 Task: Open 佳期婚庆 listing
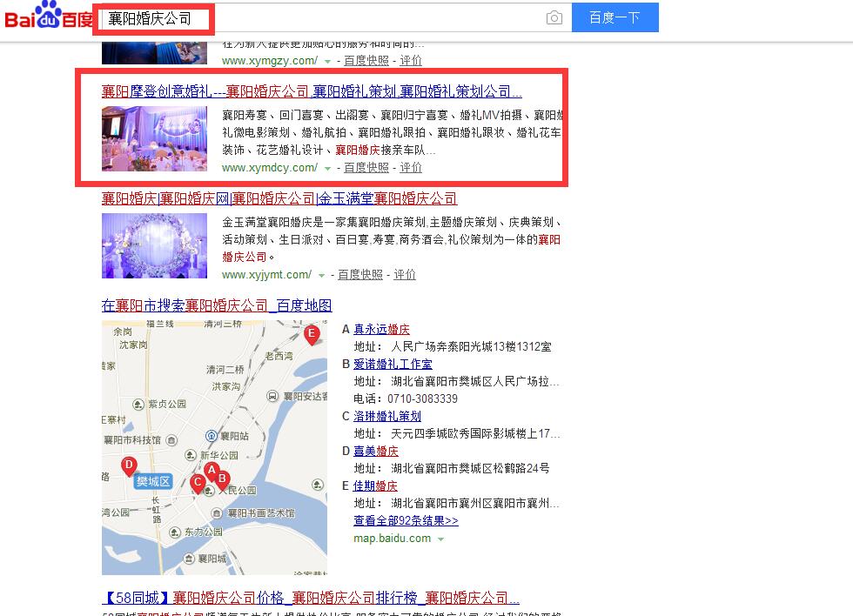coord(375,486)
